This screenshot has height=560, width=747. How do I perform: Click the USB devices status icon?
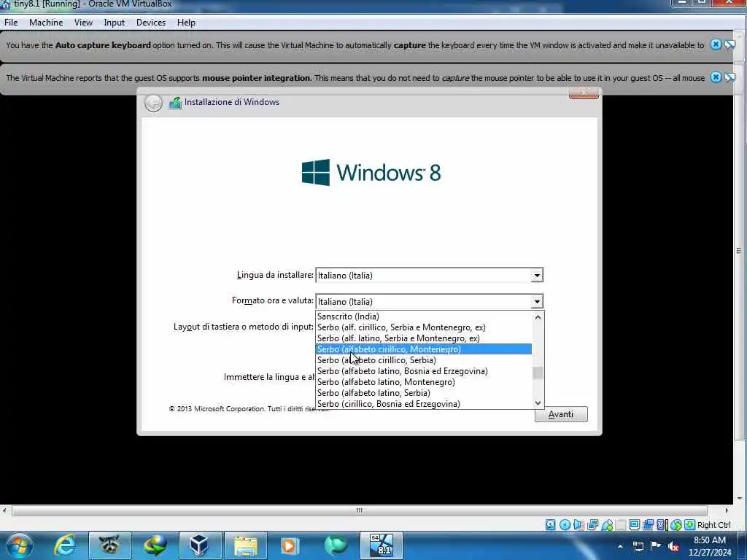click(607, 525)
